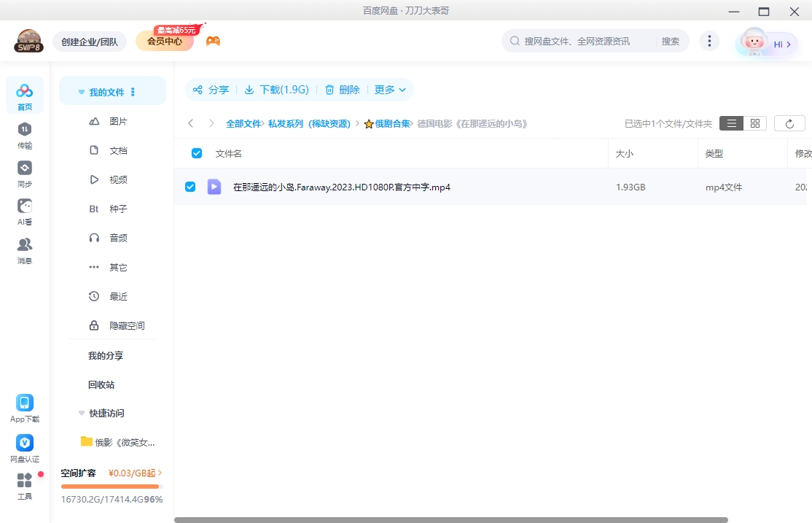Open the 同步 sync panel

click(24, 174)
